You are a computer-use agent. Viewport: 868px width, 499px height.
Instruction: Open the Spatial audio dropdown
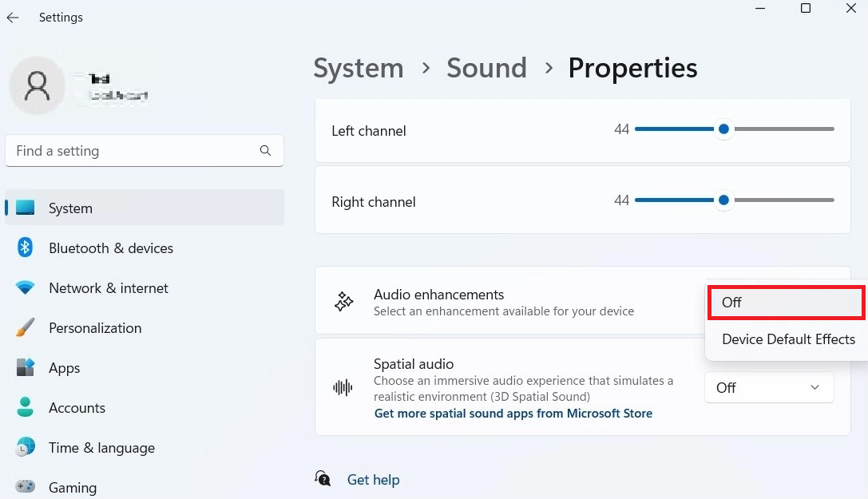[768, 387]
